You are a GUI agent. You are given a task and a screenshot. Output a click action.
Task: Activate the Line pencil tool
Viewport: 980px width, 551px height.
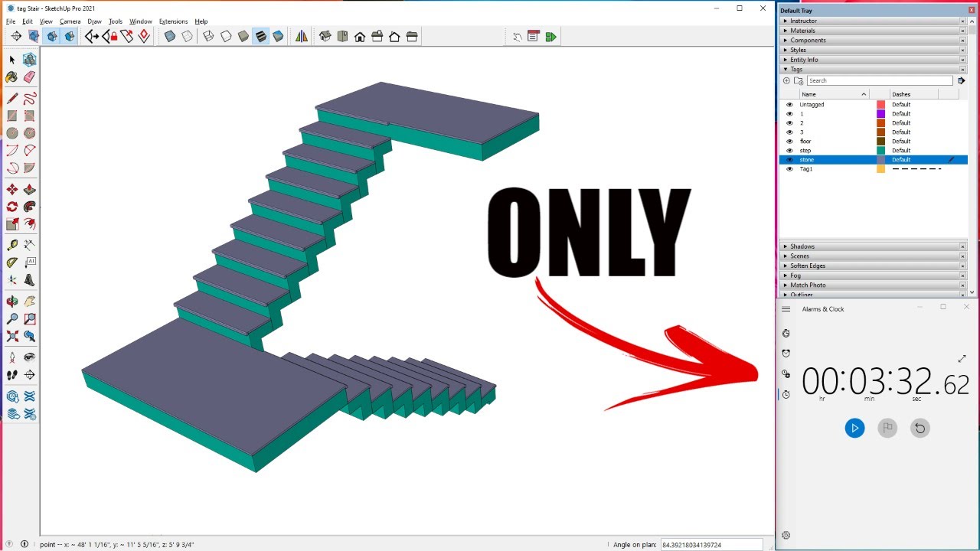click(12, 99)
